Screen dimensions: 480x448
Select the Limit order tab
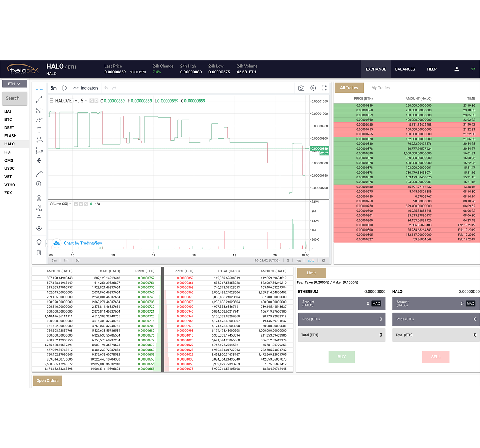pyautogui.click(x=311, y=273)
